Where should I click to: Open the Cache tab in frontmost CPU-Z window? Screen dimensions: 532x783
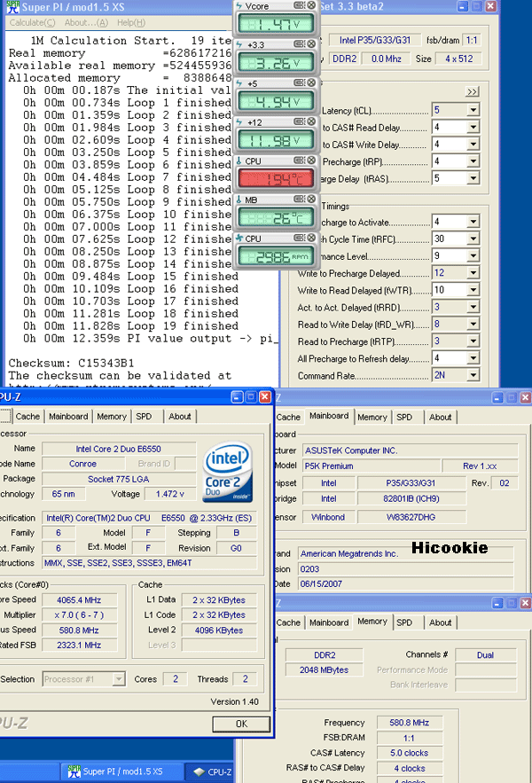click(27, 416)
